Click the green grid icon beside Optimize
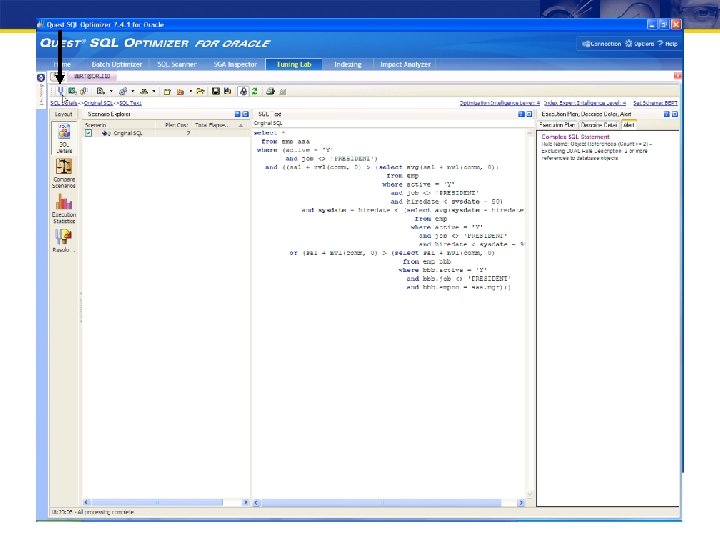 (x=72, y=91)
